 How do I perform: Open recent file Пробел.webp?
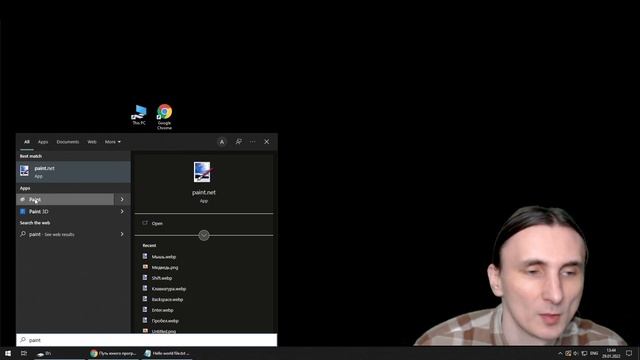(x=165, y=320)
